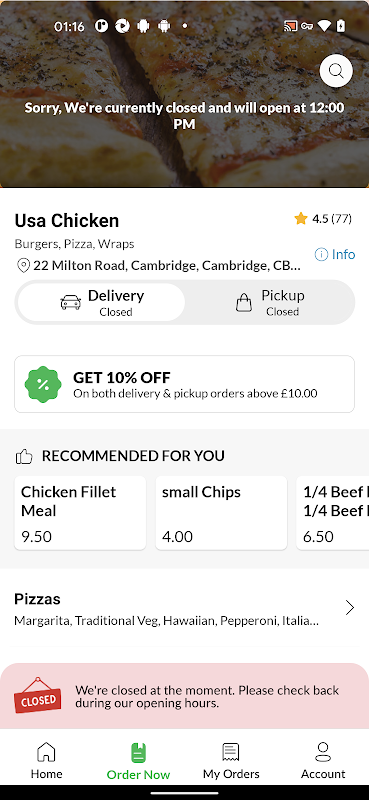This screenshot has width=369, height=800.
Task: Open the 22 Milton Road address link
Action: [167, 266]
